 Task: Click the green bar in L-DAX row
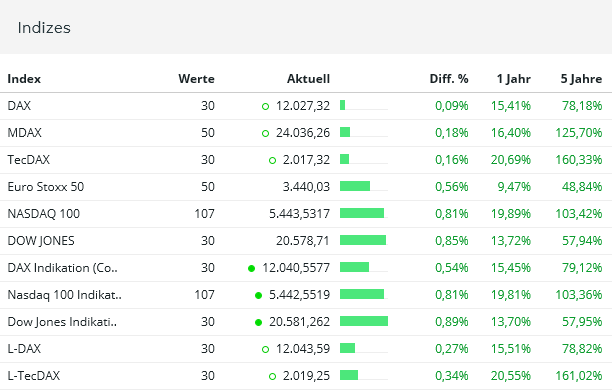click(x=348, y=348)
